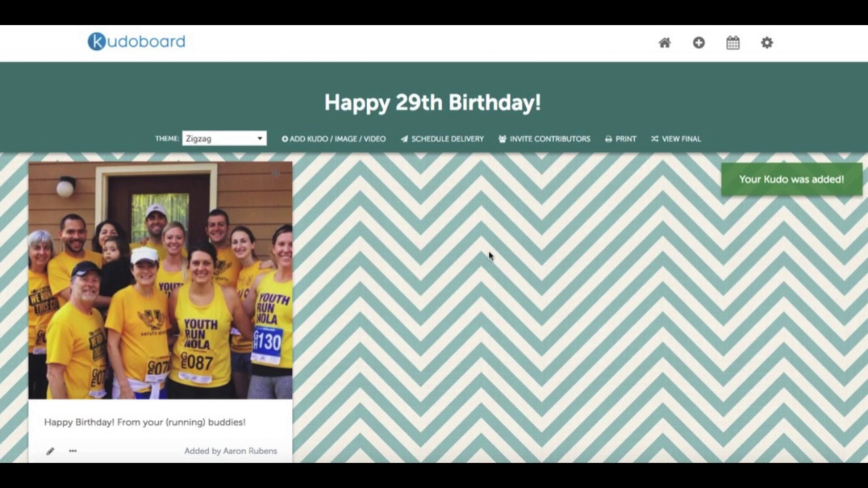Click 'Added by Aaron Rubens' text
868x488 pixels.
pos(231,451)
